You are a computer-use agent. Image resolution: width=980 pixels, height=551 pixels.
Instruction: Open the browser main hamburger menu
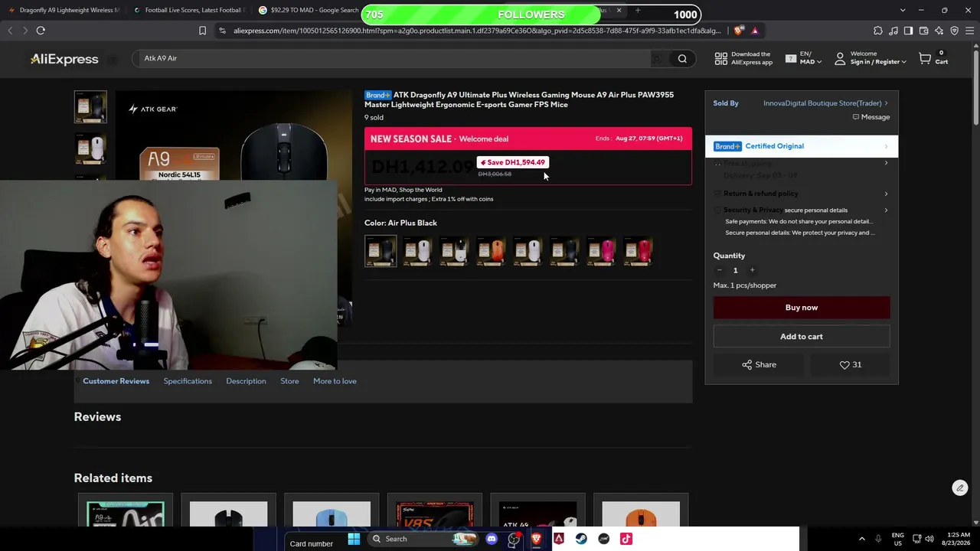coord(969,31)
